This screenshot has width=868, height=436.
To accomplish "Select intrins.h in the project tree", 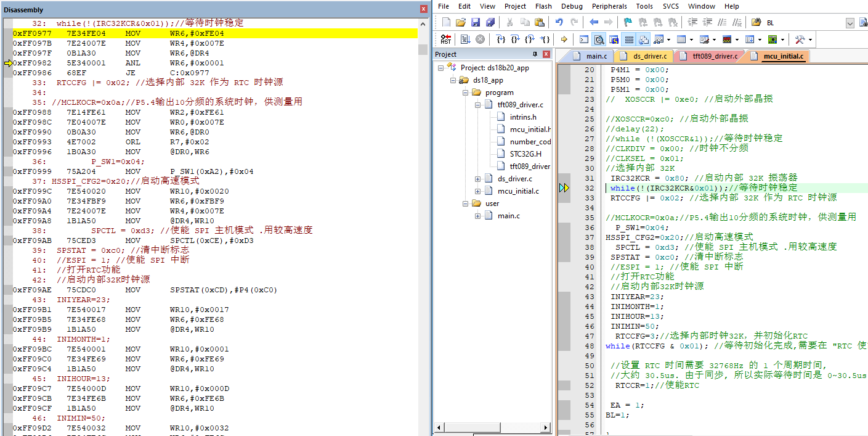I will [x=523, y=117].
